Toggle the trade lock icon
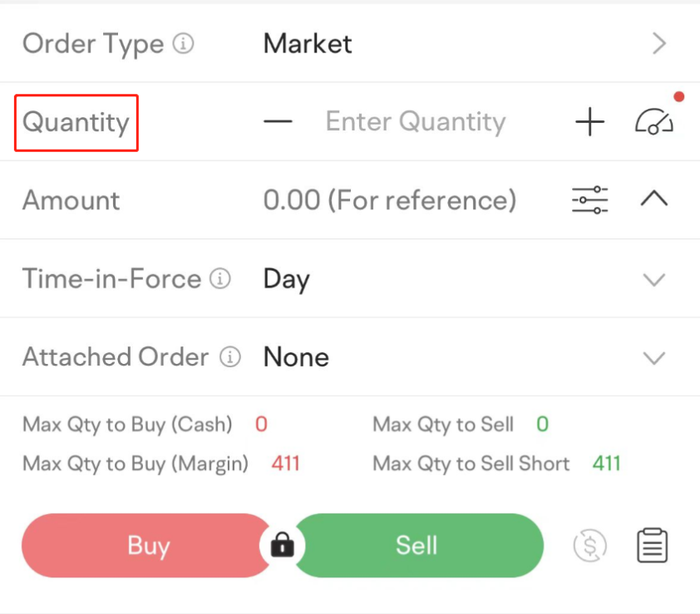The width and height of the screenshot is (700, 614). pyautogui.click(x=282, y=545)
